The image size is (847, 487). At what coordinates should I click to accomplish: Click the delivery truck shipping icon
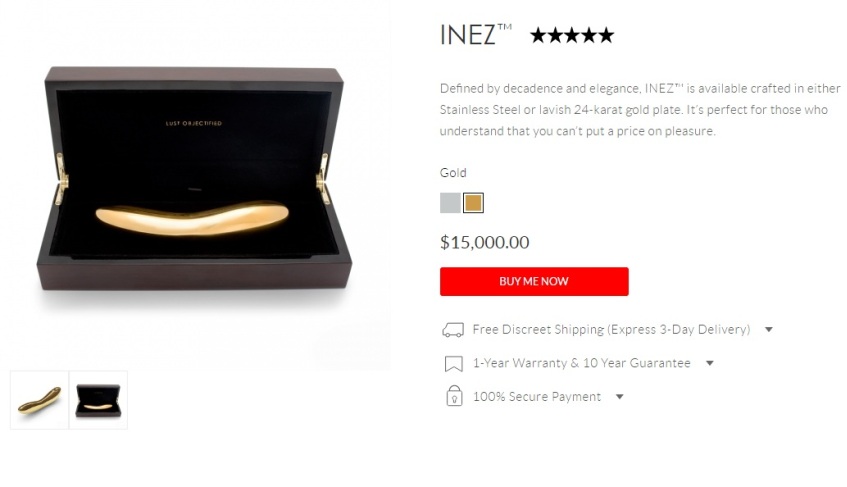click(453, 330)
